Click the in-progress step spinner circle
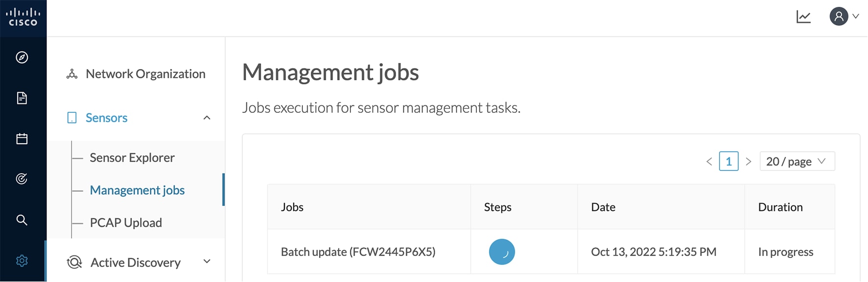 pyautogui.click(x=501, y=252)
